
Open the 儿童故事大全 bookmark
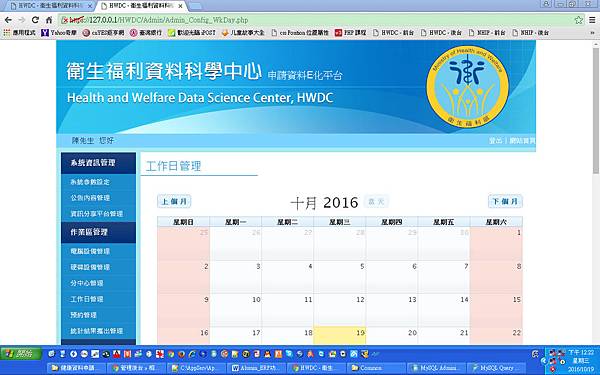coord(243,33)
